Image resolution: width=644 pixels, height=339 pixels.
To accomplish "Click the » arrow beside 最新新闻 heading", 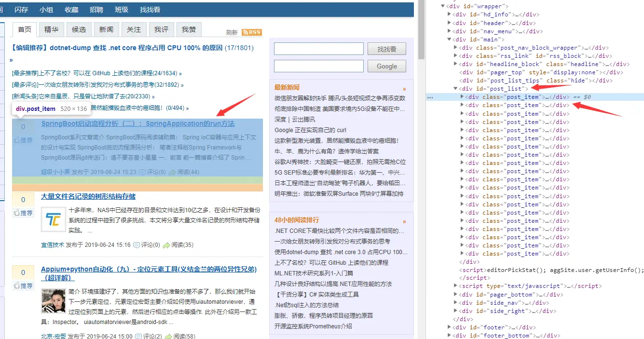I will point(404,89).
